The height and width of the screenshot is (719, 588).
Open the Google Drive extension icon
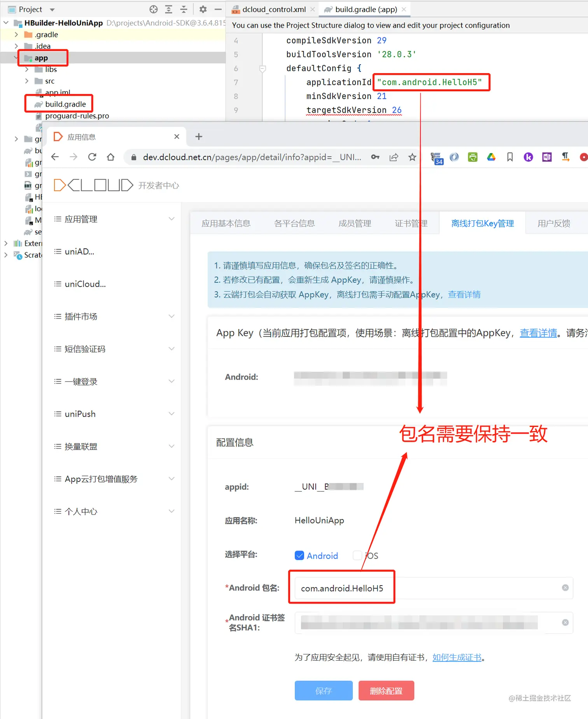click(491, 157)
